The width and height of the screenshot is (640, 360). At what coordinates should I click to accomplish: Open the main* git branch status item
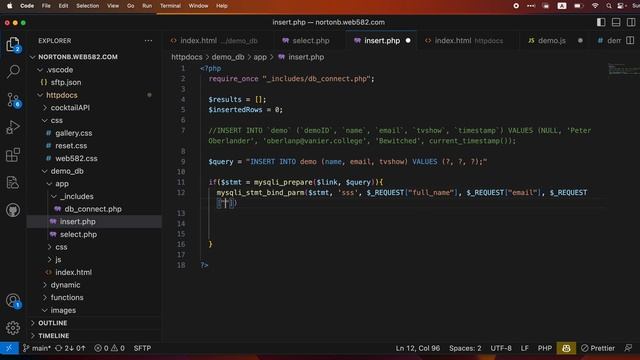click(37, 348)
